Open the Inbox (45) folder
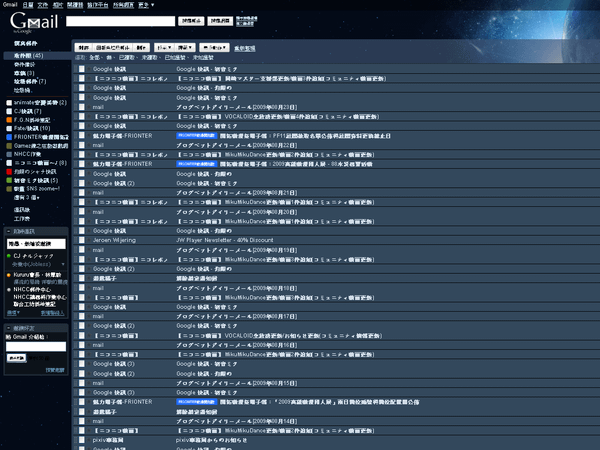This screenshot has height=450, width=600. [x=28, y=56]
